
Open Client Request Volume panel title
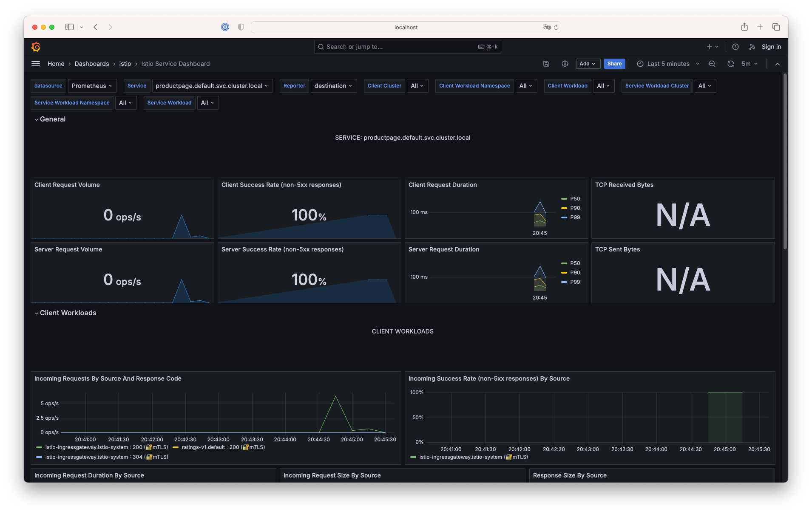[x=67, y=185]
